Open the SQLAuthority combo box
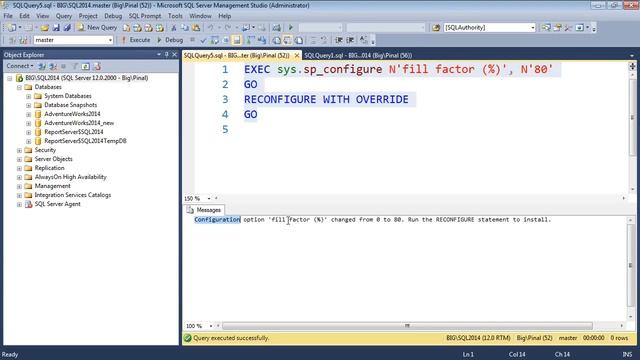640x360 pixels. [x=533, y=27]
